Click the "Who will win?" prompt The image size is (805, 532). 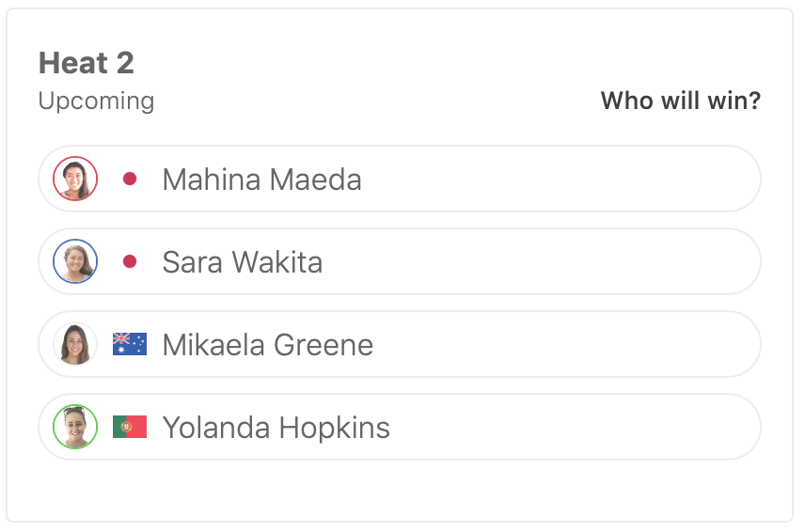(681, 101)
